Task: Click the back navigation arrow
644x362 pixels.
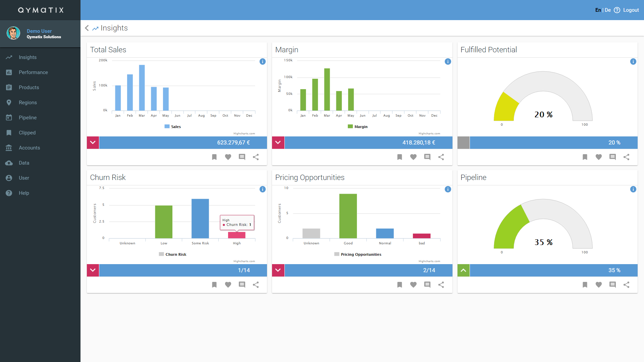Action: pos(87,28)
